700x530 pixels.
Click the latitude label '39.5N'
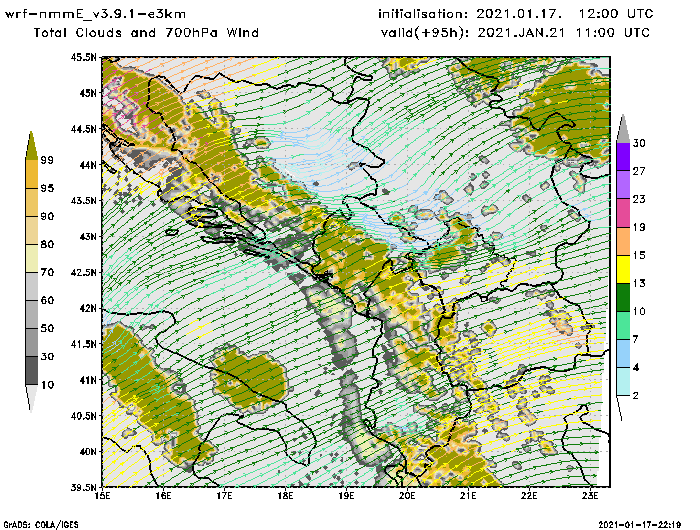click(x=83, y=487)
